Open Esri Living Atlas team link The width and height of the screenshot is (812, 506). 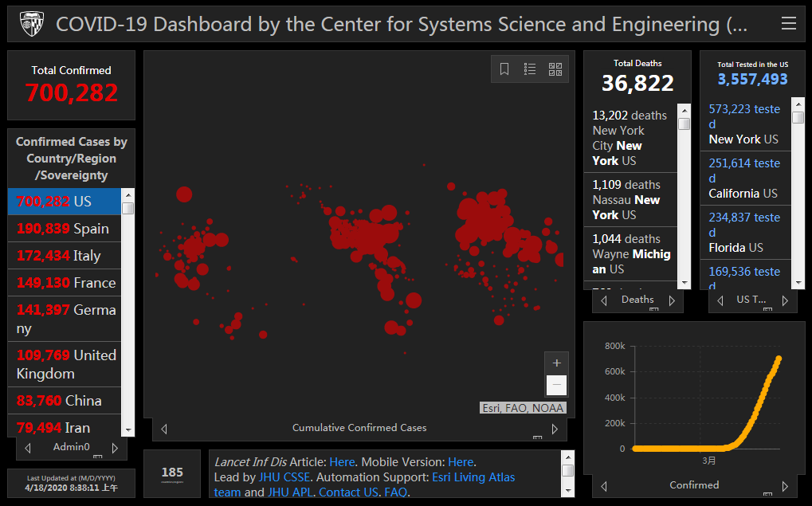pyautogui.click(x=473, y=477)
